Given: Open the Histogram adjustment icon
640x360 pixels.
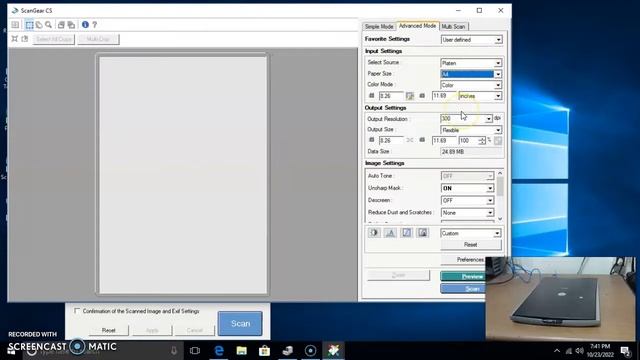Looking at the screenshot, I should click(390, 233).
